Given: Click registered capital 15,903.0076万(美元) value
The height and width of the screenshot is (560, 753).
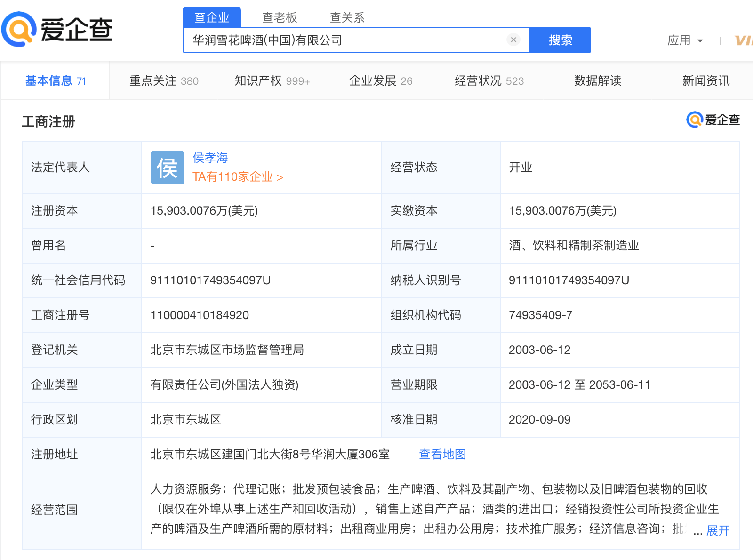Looking at the screenshot, I should point(204,210).
